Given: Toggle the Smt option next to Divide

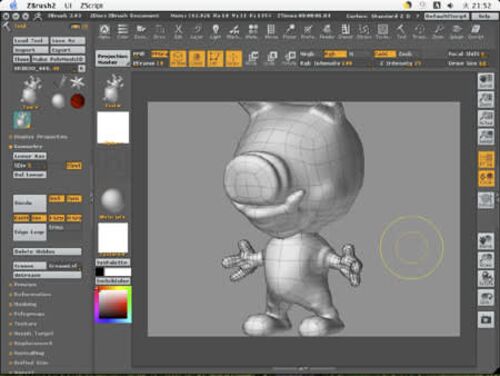Looking at the screenshot, I should (56, 199).
